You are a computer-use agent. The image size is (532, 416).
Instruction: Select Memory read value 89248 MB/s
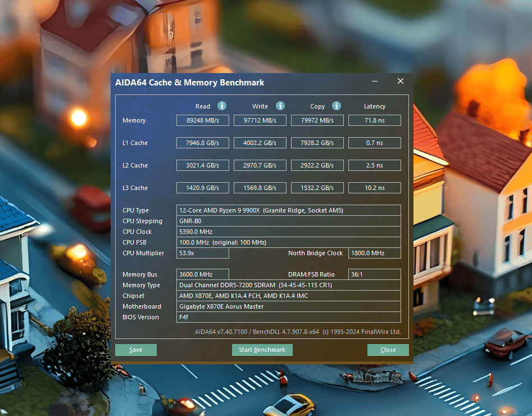tap(203, 120)
